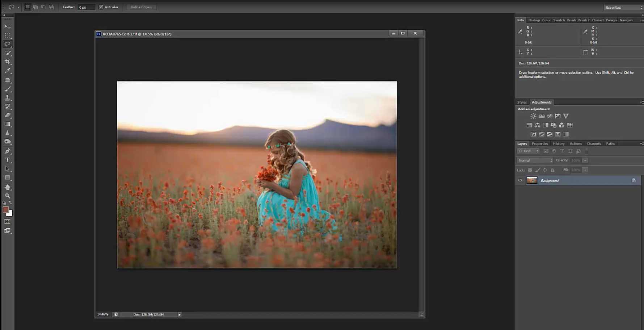Screen dimensions: 644x330
Task: Select the Lasso tool in the toolbox
Action: [7, 44]
